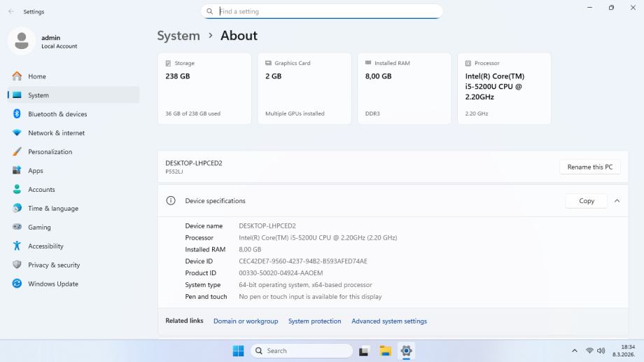Viewport: 644px width, 362px height.
Task: Click the Accounts label in sidebar
Action: (41, 190)
